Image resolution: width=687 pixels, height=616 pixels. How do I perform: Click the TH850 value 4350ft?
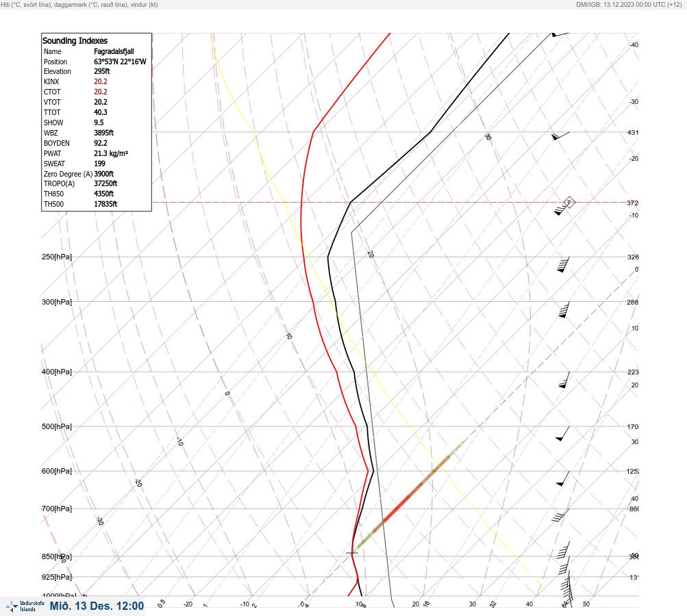[104, 194]
